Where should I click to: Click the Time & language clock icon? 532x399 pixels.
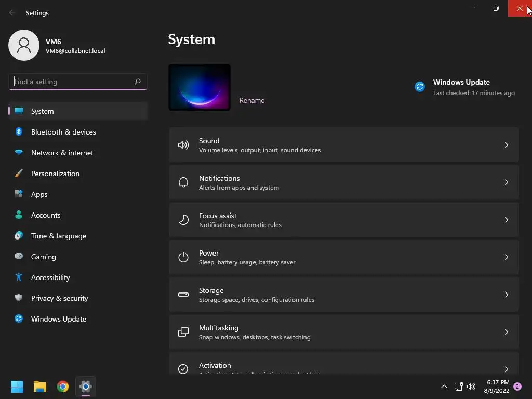[19, 235]
